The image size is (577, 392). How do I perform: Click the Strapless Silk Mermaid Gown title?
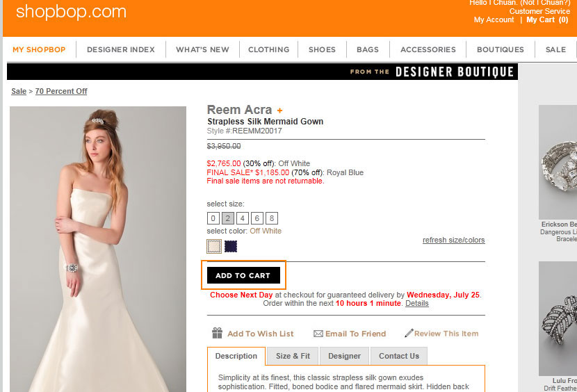point(266,122)
